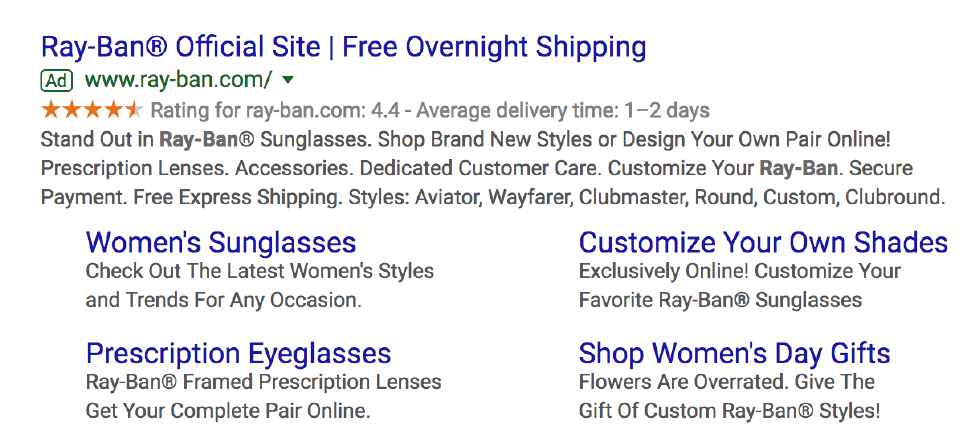Click 'Free Overnight Shipping' in the headline
The width and height of the screenshot is (979, 444).
click(x=494, y=47)
